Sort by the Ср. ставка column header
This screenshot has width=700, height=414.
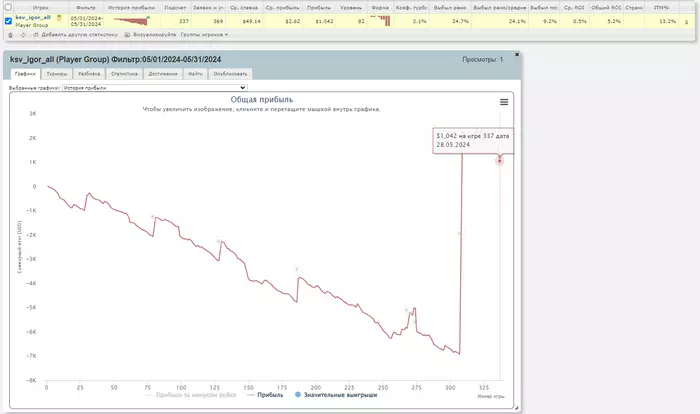[x=244, y=8]
